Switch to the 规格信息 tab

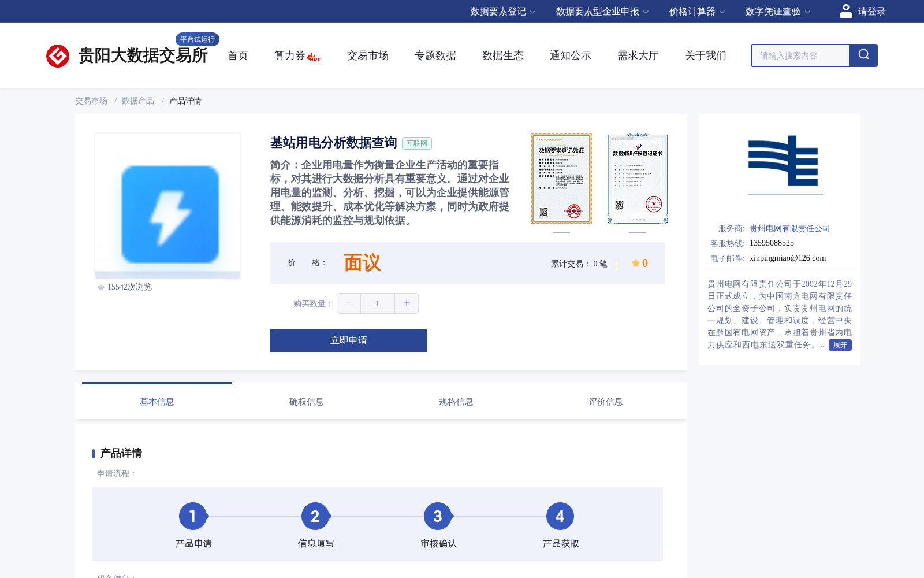point(456,402)
